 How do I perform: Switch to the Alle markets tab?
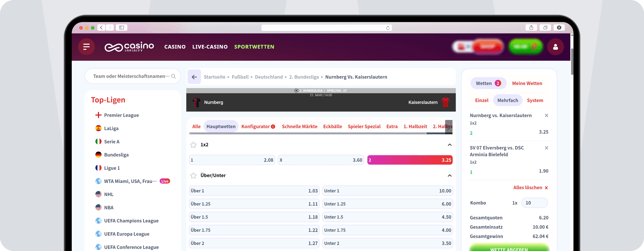[196, 126]
